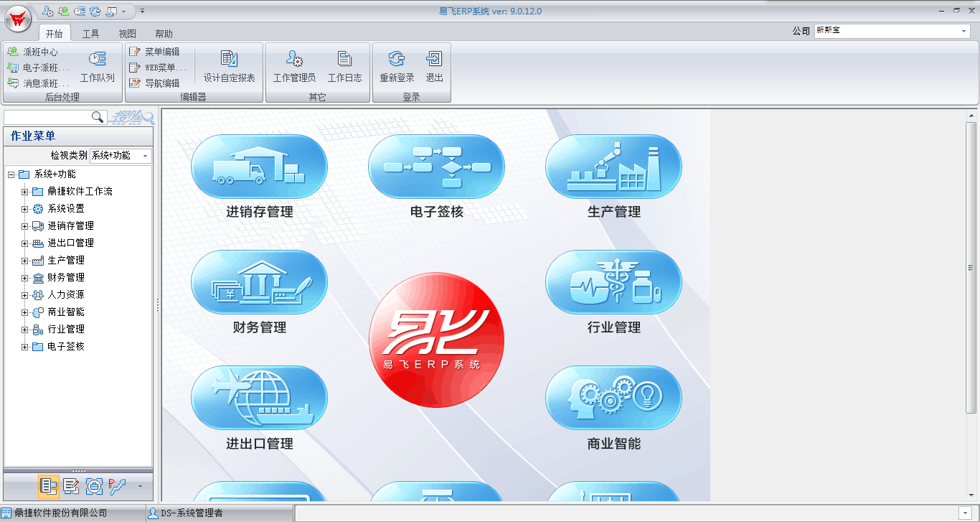
Task: Collapse the 系统+功能 root node
Action: (11, 174)
